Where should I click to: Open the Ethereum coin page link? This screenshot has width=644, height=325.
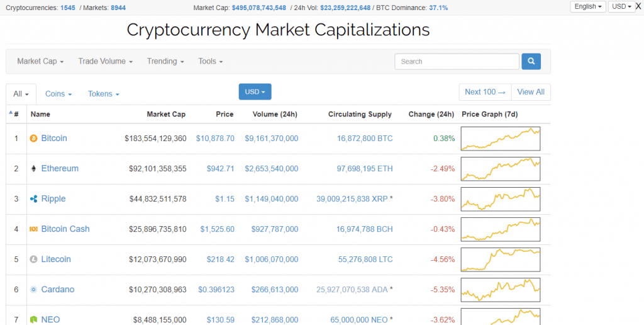point(60,169)
